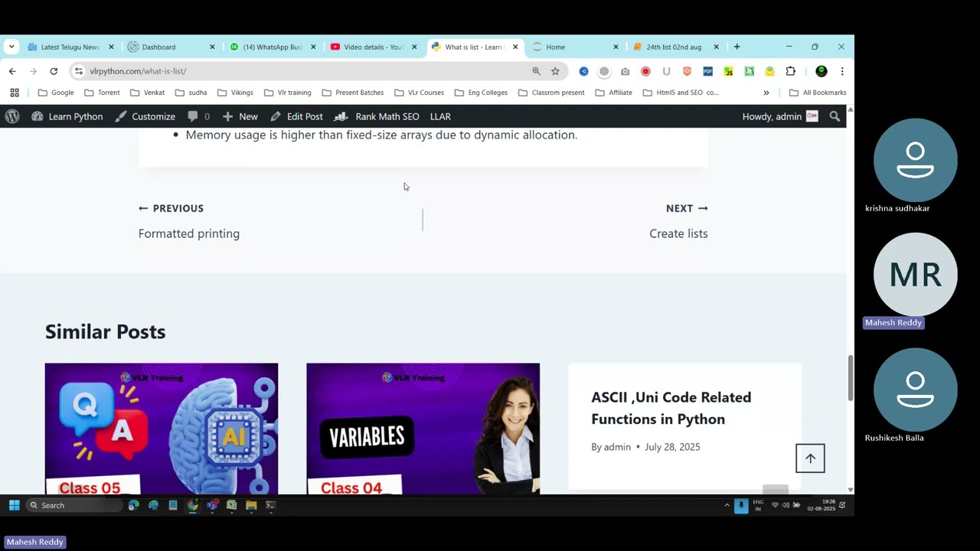This screenshot has height=551, width=980.
Task: Click LLAR in the admin bar
Action: [440, 116]
